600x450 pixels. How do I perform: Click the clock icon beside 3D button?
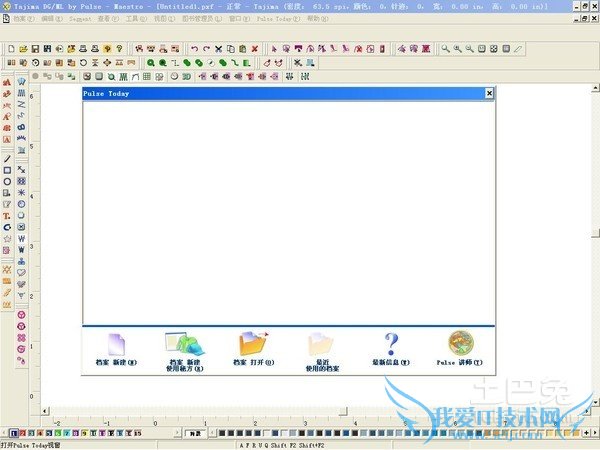click(174, 77)
